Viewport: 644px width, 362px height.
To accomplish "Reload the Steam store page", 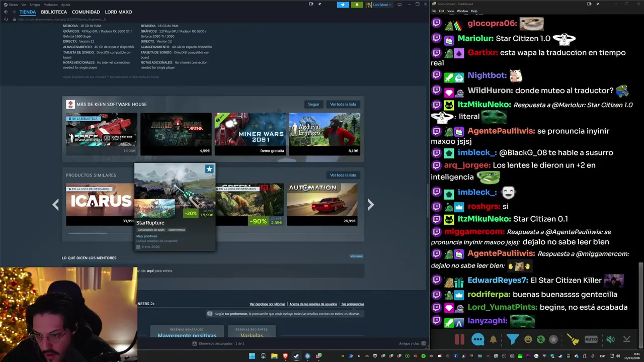I will [x=6, y=19].
